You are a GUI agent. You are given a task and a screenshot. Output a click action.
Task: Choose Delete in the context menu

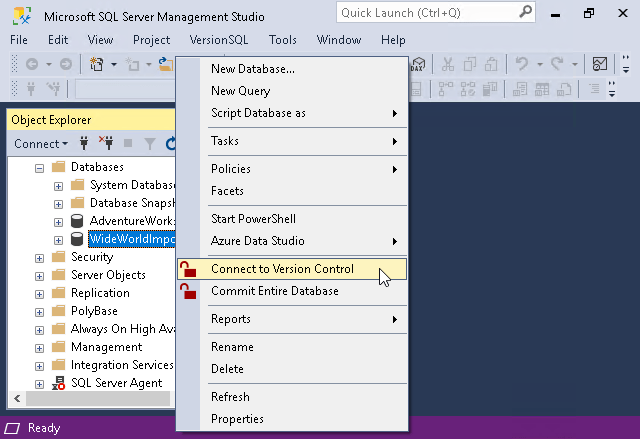pyautogui.click(x=292, y=369)
